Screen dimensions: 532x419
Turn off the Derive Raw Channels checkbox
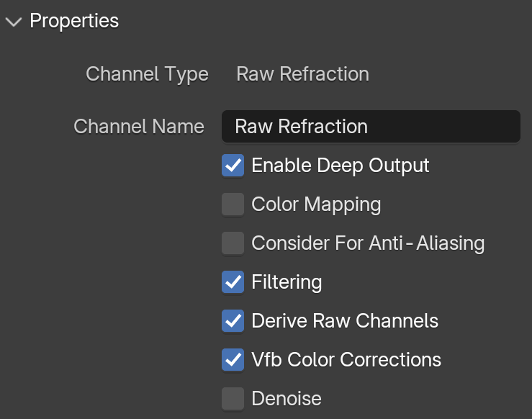tap(233, 321)
